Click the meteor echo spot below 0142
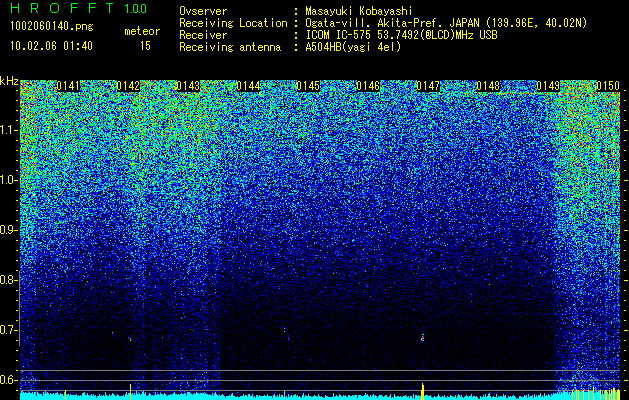Screen dimensions: 629x400 pos(130,339)
